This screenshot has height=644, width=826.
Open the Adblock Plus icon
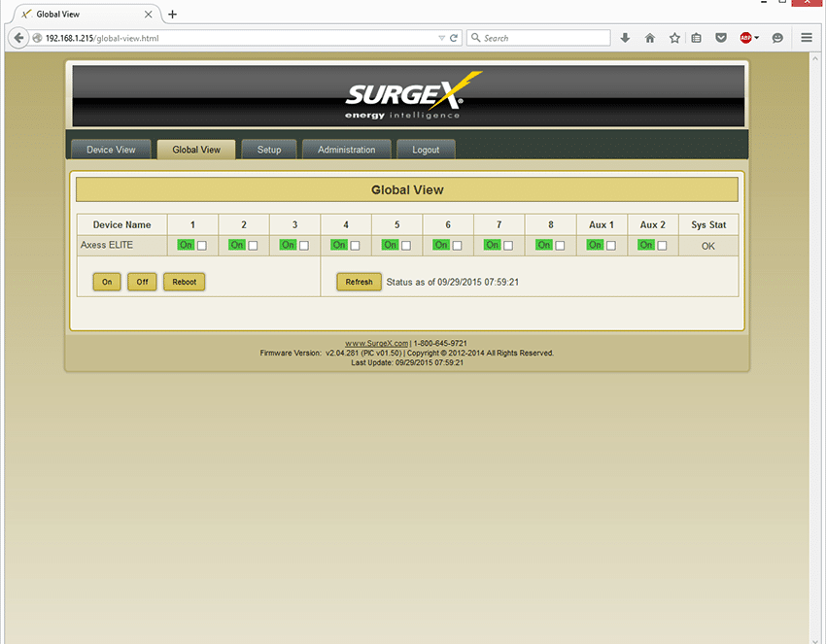point(745,38)
